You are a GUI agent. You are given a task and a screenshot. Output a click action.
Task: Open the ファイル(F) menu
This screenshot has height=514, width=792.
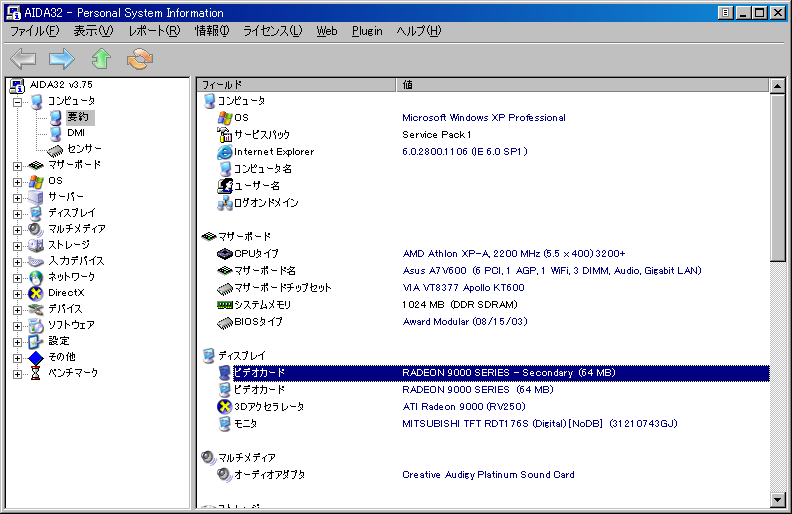click(35, 31)
